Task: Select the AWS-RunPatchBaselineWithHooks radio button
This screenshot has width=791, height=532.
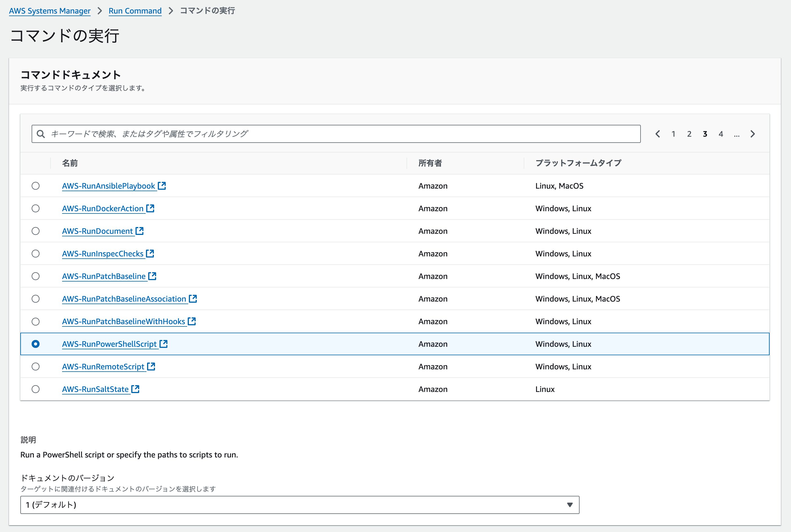Action: pyautogui.click(x=36, y=321)
